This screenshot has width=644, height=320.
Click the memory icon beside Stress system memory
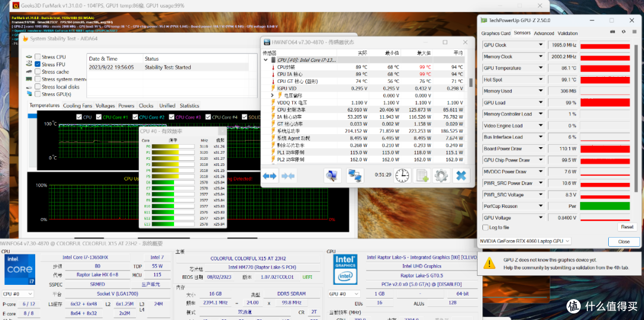coord(29,79)
